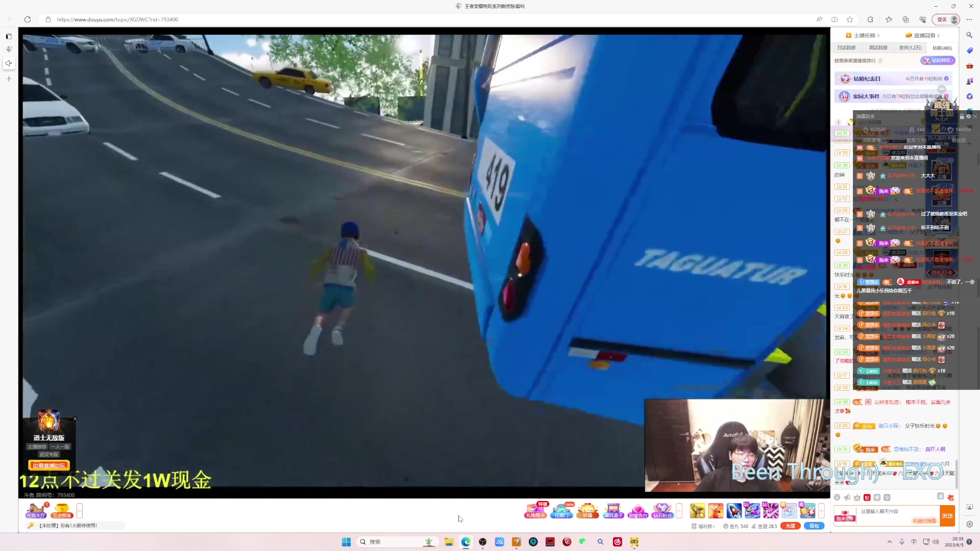Open the taskbar clock showing 20:35
Image resolution: width=980 pixels, height=551 pixels.
point(954,542)
